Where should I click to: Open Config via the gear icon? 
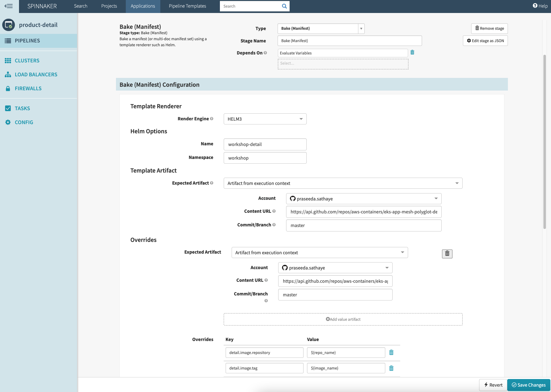tap(8, 122)
